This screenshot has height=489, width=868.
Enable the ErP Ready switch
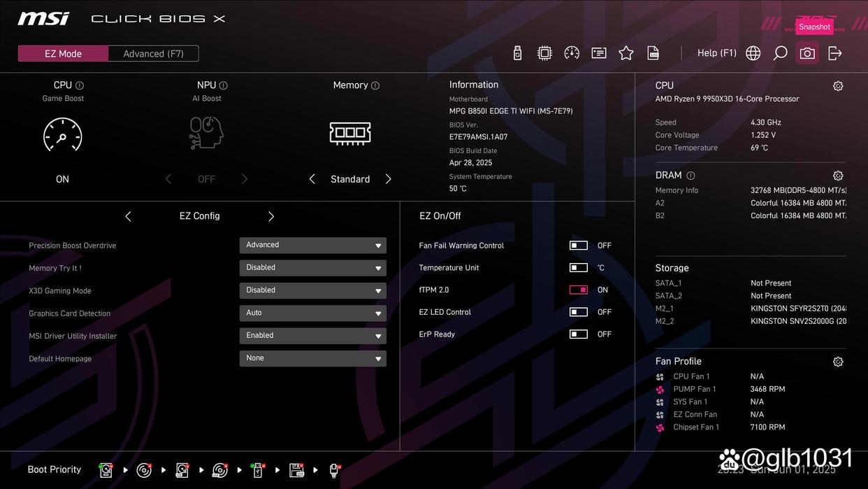(x=579, y=334)
